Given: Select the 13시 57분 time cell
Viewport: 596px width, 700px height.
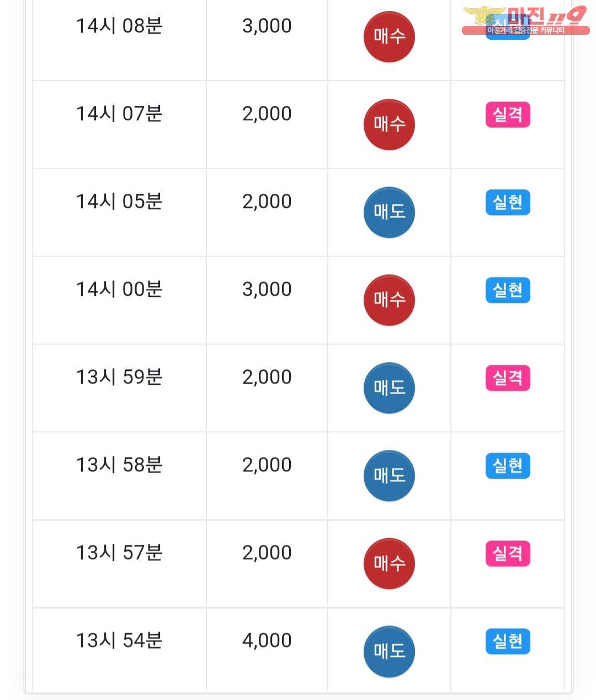Looking at the screenshot, I should point(119,553).
